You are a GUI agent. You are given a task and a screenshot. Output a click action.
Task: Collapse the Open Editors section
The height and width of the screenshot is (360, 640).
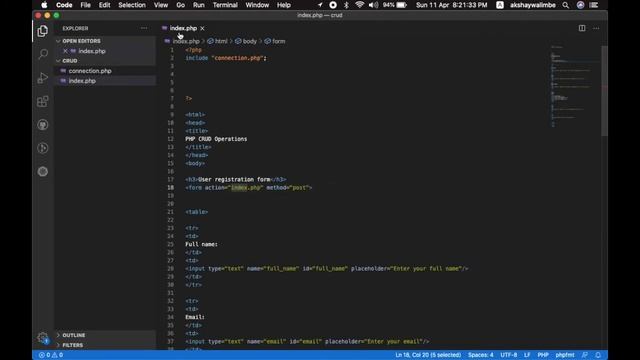point(81,41)
